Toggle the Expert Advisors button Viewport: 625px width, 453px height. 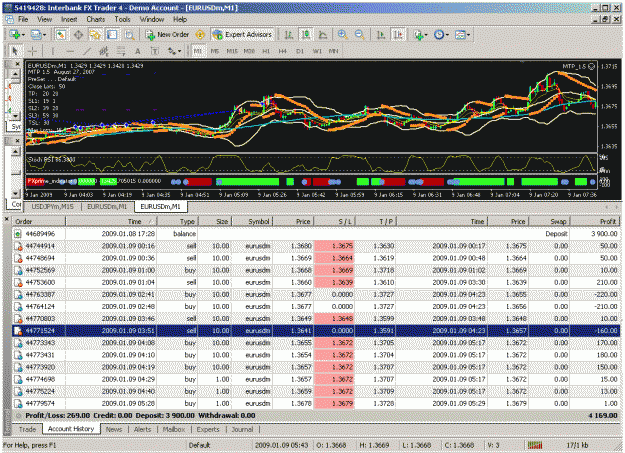(x=243, y=35)
